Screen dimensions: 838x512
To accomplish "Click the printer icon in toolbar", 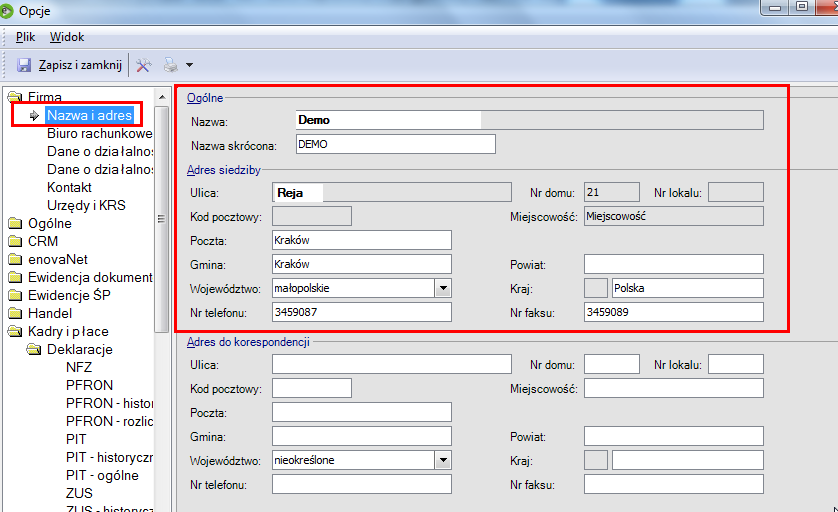I will pyautogui.click(x=171, y=65).
